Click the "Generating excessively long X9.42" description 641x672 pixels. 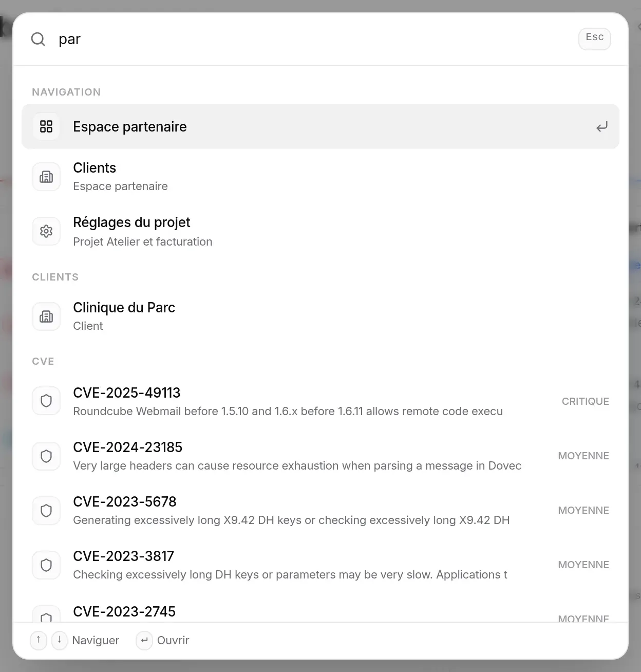(291, 520)
